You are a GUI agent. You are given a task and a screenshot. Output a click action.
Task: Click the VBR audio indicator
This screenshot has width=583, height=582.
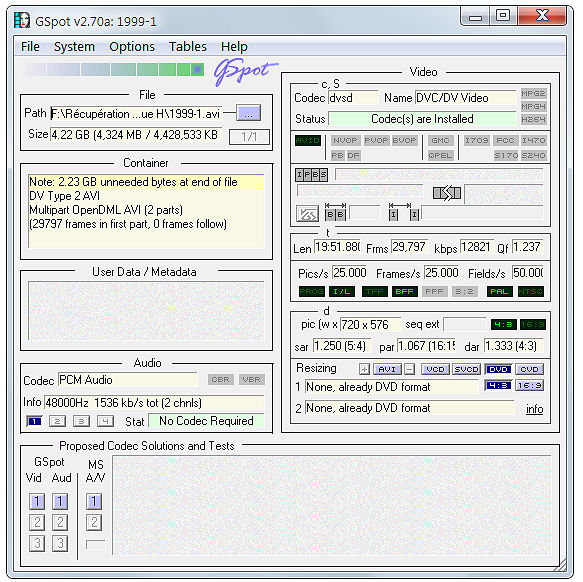[x=251, y=379]
